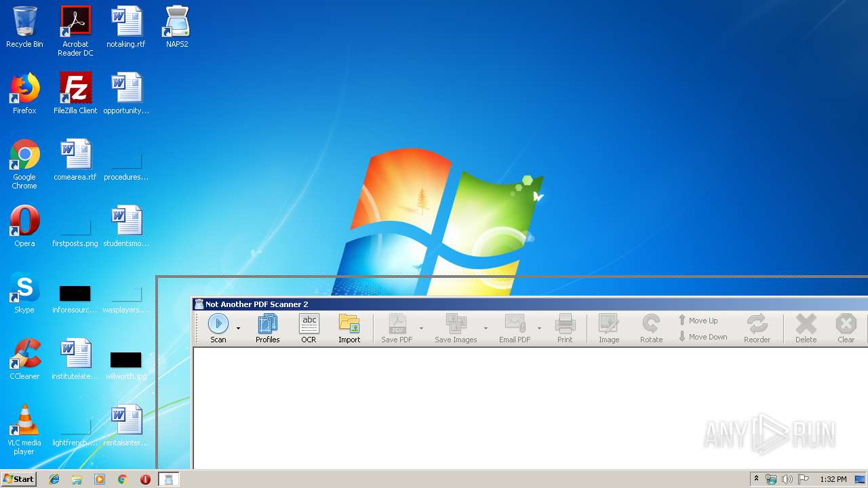Screen dimensions: 868x488
Task: Open the Scan dropdown arrow
Action: coord(238,329)
